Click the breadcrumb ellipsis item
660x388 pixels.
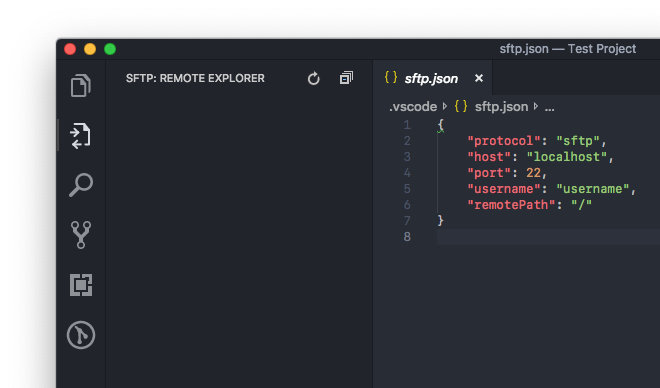[x=549, y=108]
